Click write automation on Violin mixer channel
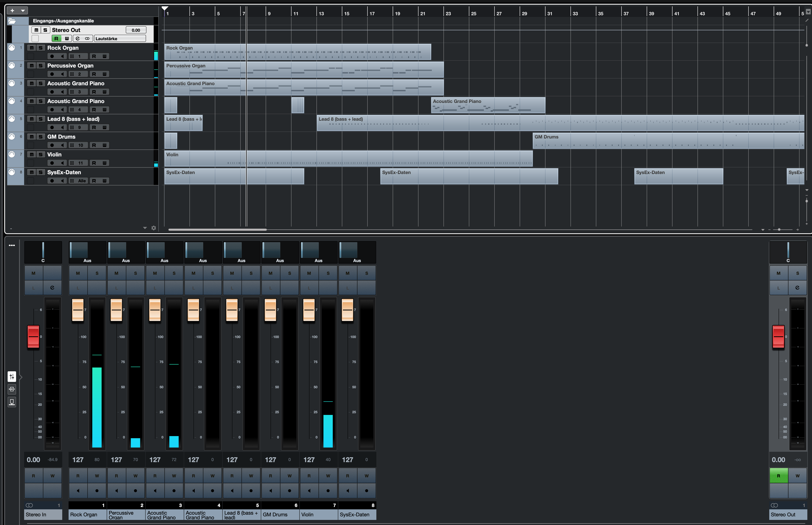Screen dimensions: 812x525 tap(328, 475)
